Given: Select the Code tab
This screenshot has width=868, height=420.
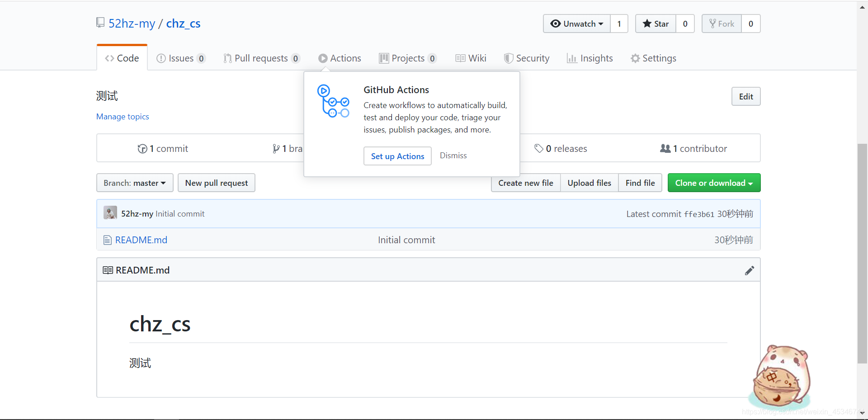Looking at the screenshot, I should point(122,58).
